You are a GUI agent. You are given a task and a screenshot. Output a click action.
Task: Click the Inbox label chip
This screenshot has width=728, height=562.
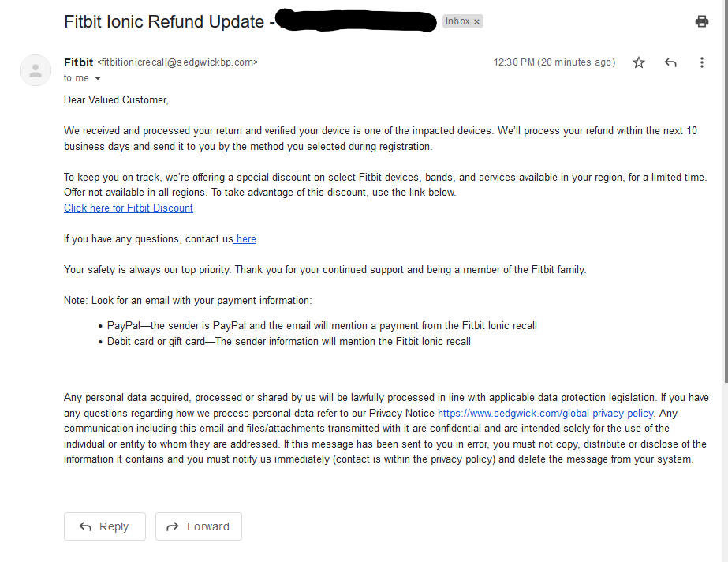coord(457,22)
